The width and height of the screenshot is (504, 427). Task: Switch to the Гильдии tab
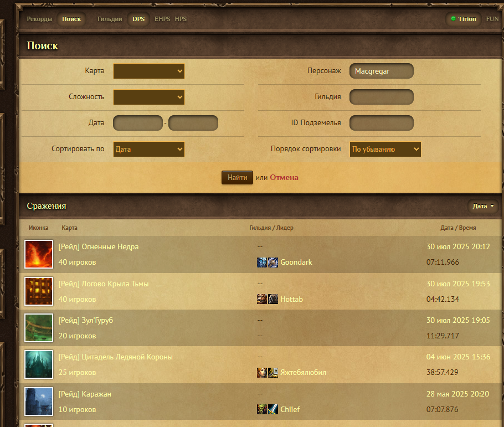(110, 19)
